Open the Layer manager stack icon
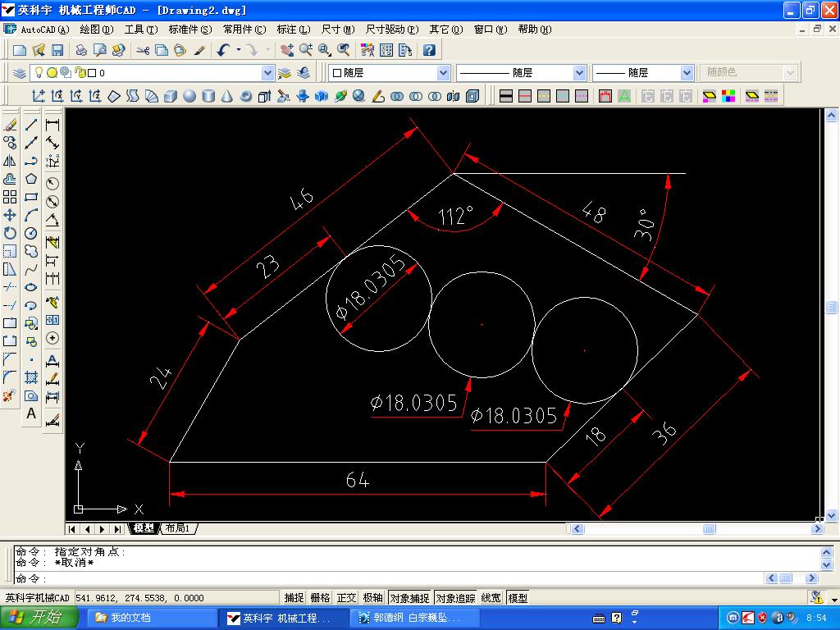Image resolution: width=840 pixels, height=630 pixels. [x=20, y=72]
